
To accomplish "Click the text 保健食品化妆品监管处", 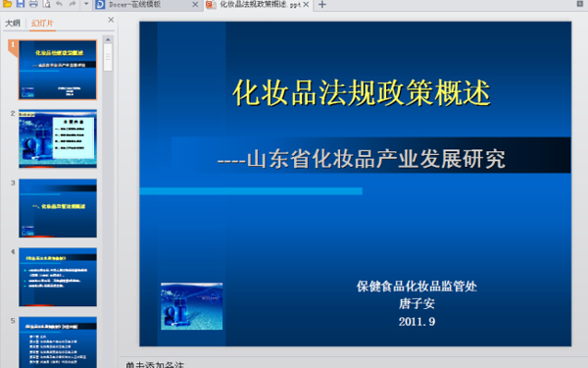I will 416,287.
